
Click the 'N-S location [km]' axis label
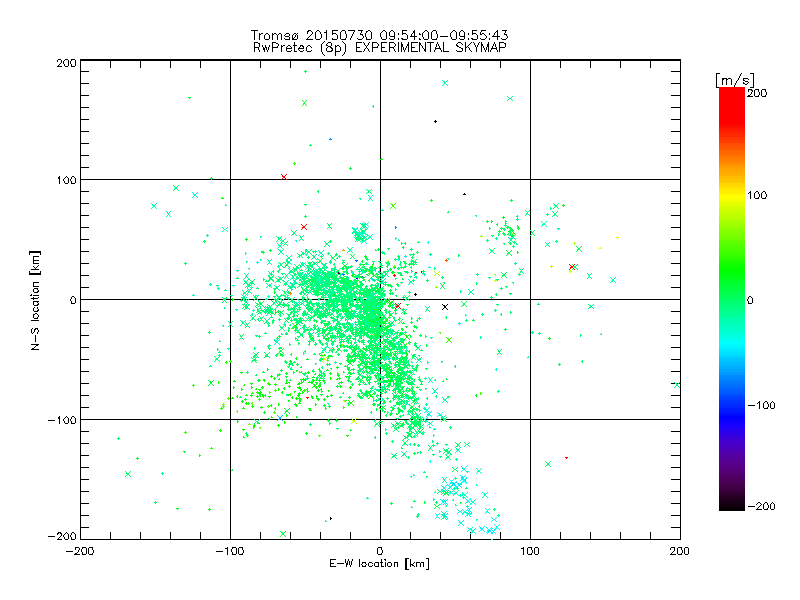pyautogui.click(x=35, y=300)
